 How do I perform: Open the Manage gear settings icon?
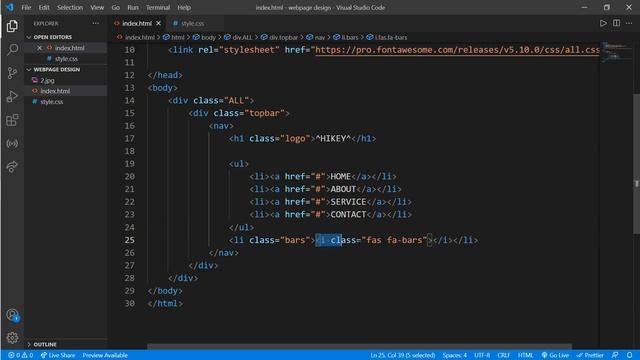click(x=12, y=338)
